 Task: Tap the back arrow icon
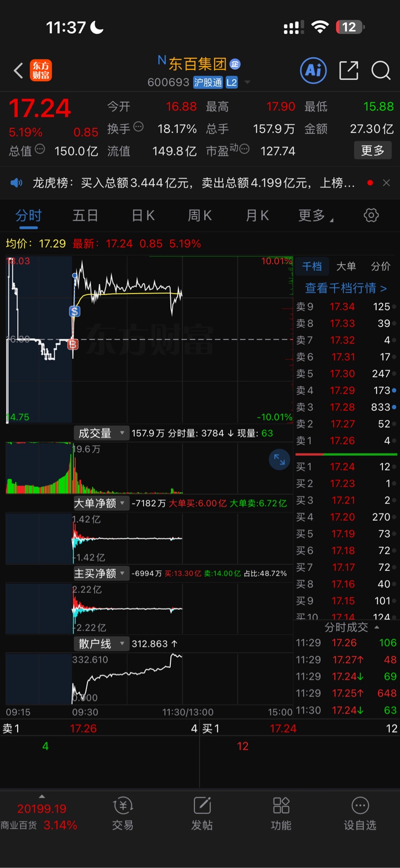[18, 70]
